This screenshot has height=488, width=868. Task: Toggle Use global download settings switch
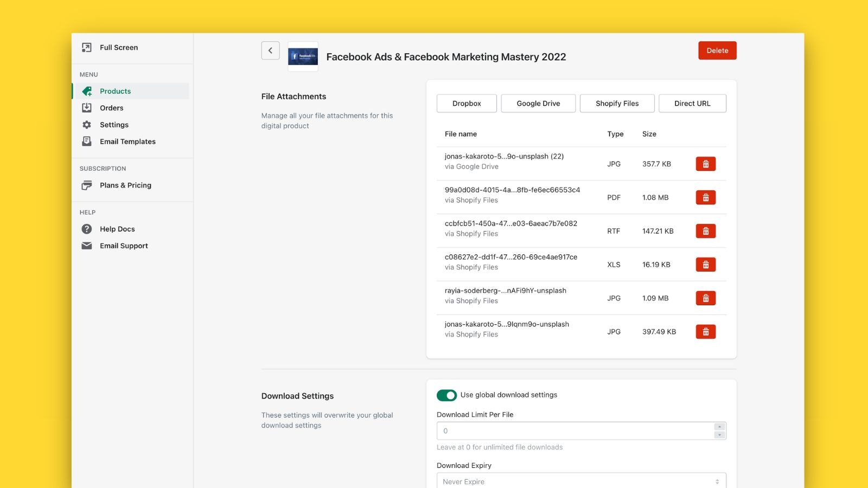click(x=446, y=395)
